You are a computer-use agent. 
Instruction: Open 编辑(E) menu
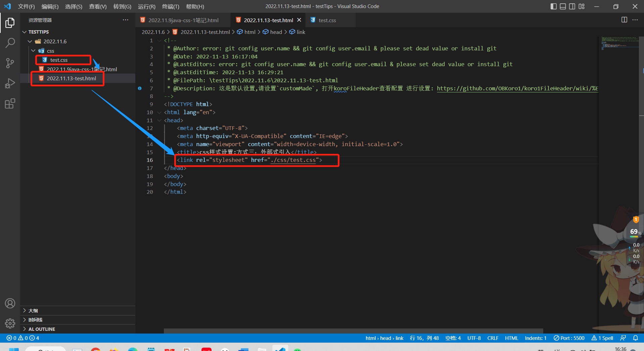click(50, 6)
